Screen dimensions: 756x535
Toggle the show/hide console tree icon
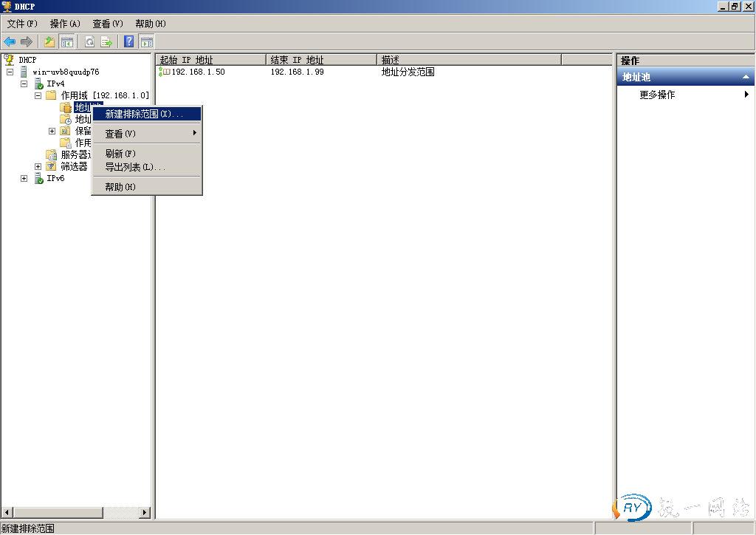point(67,42)
